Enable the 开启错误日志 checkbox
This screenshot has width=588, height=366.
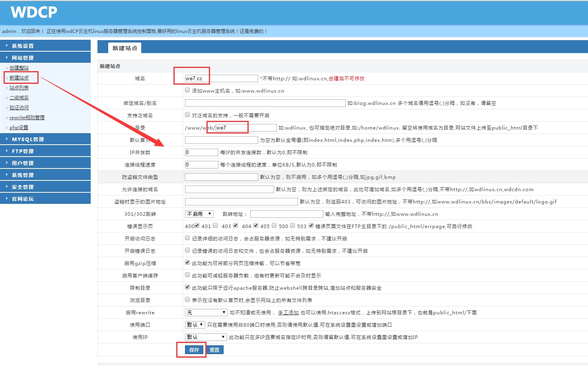(x=187, y=250)
